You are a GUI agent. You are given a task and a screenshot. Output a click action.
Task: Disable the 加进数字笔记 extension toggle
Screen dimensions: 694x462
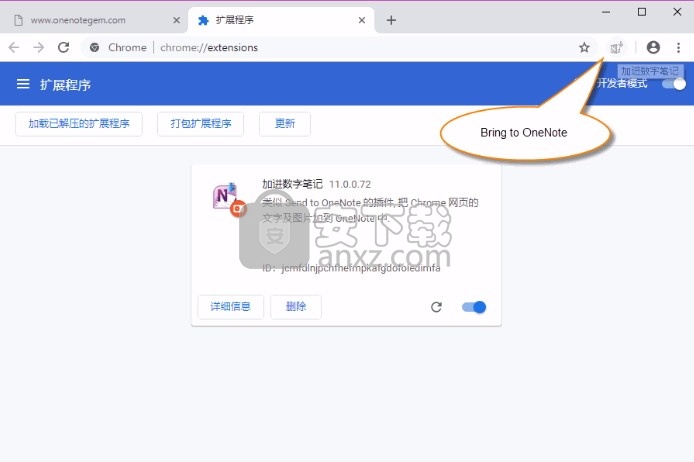click(x=474, y=307)
